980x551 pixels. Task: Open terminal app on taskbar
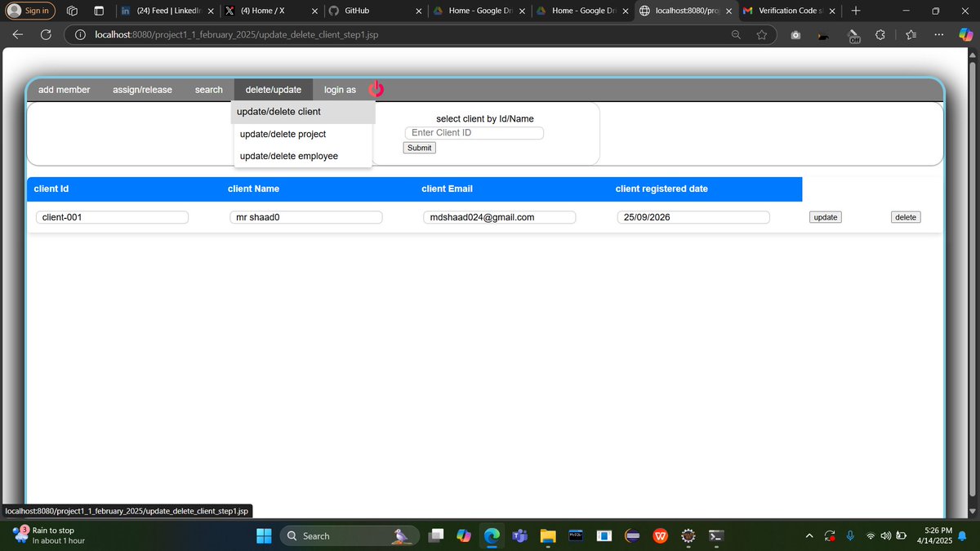(715, 535)
